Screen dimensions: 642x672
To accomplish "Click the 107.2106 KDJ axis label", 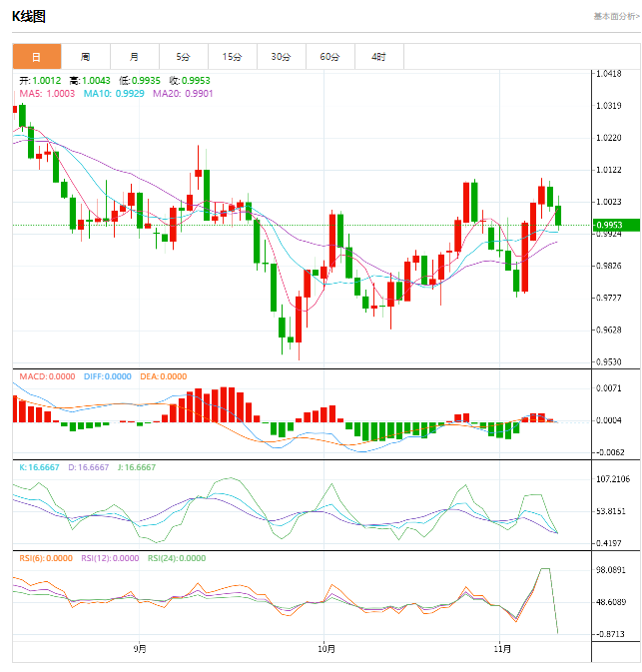I will point(613,479).
